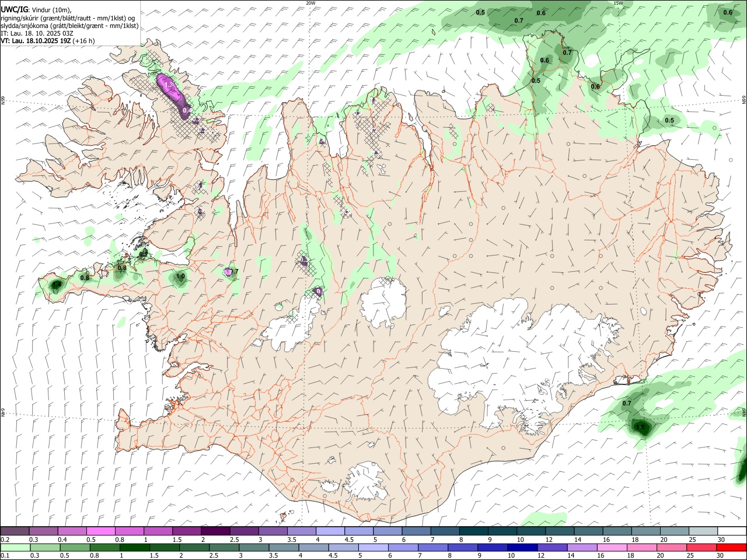Click the 1.3 snowfall value on the map

coord(169,85)
